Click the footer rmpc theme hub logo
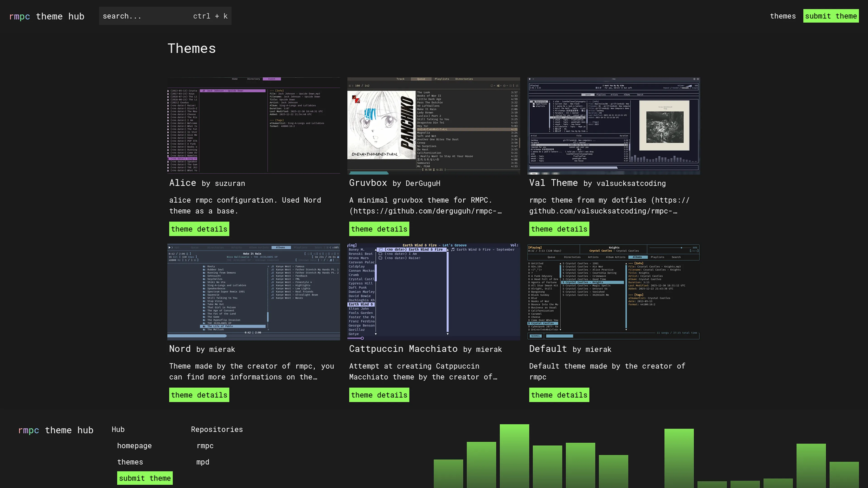The width and height of the screenshot is (868, 488). [56, 430]
